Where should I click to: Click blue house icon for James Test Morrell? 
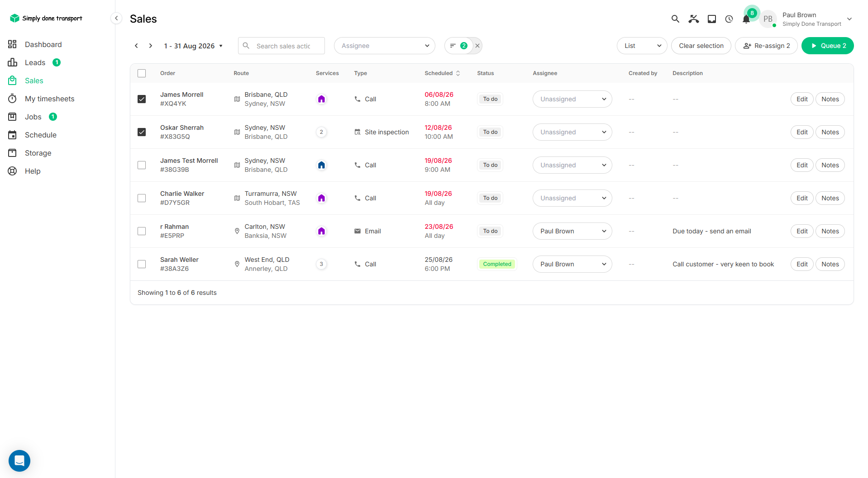coord(322,165)
